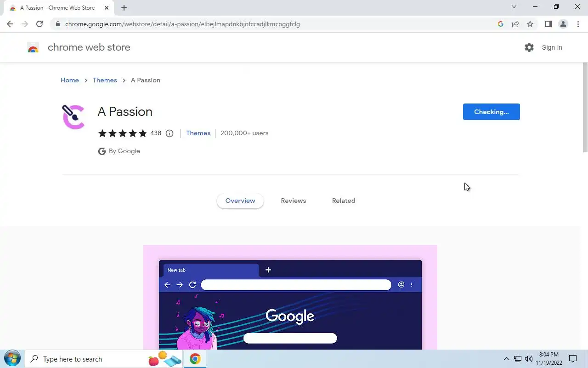Open the notification center icon
Viewport: 588px width, 368px height.
point(573,359)
